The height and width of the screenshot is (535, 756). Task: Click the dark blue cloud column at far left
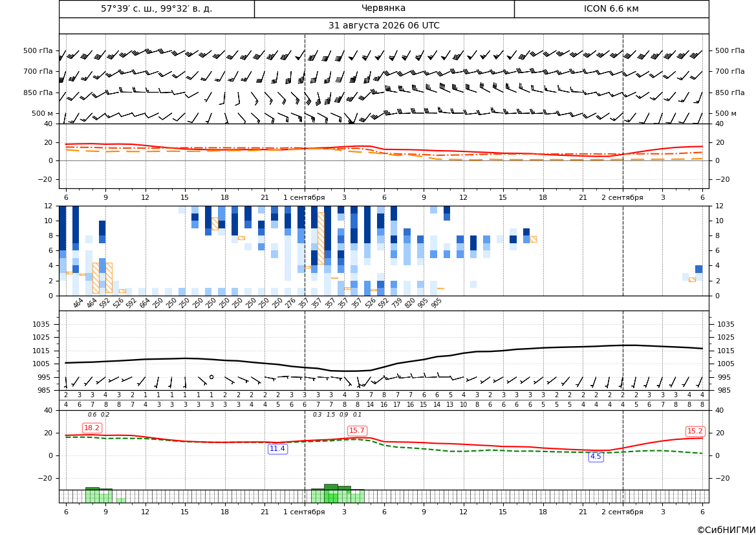(63, 228)
